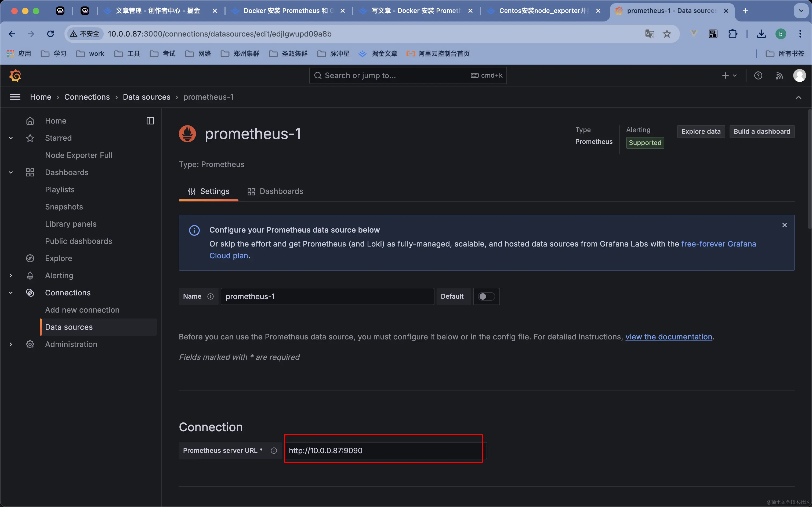Collapse the Dashboards section chevron
The image size is (812, 507).
11,172
